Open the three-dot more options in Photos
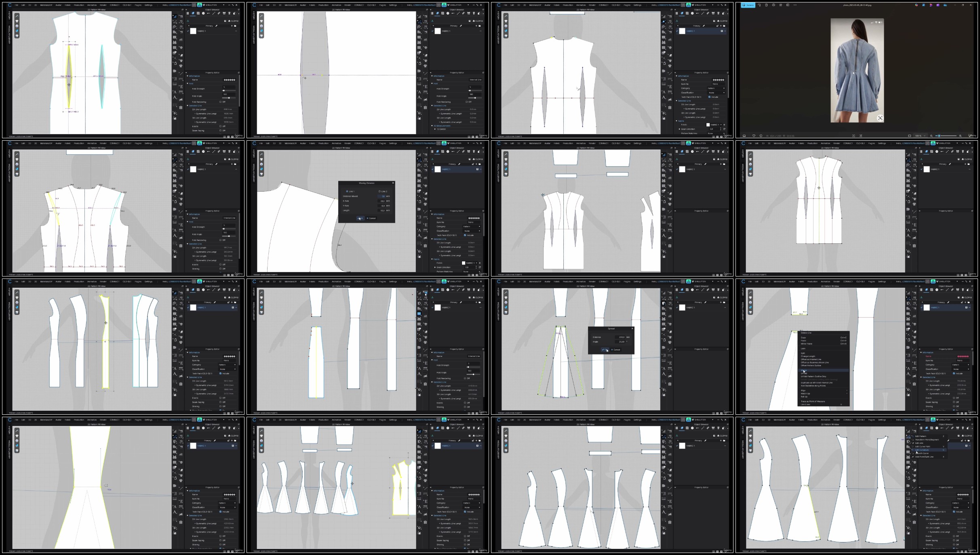 pos(795,5)
